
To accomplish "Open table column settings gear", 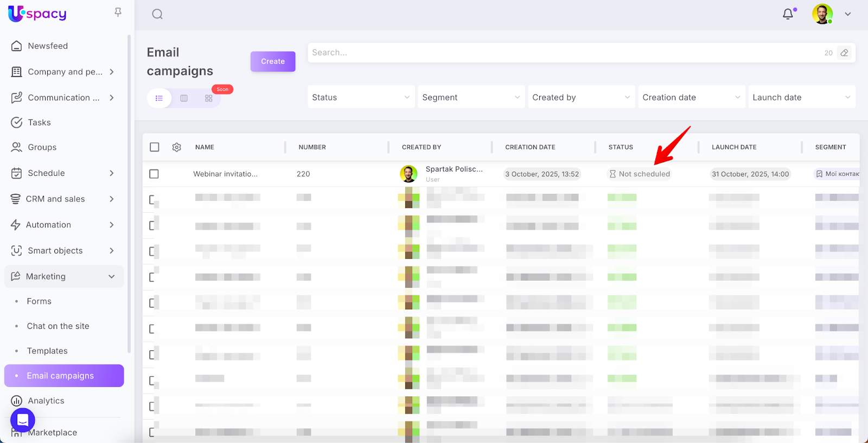I will click(x=176, y=147).
